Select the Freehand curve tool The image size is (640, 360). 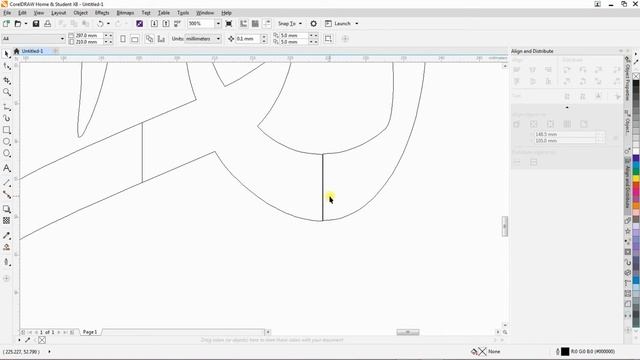7,107
